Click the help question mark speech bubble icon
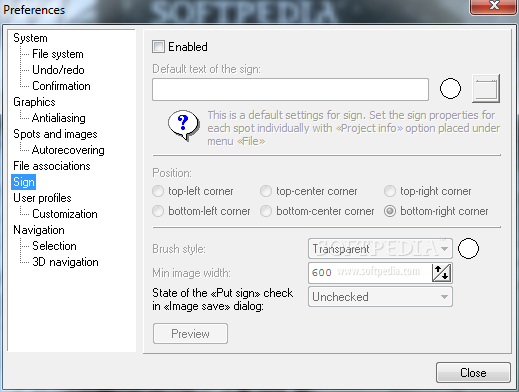519x392 pixels. tap(183, 125)
